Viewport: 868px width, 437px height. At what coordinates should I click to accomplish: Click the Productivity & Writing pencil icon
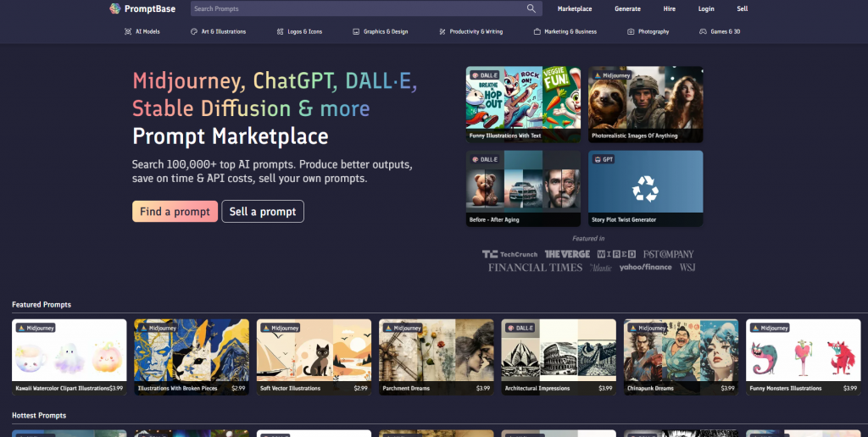(442, 31)
